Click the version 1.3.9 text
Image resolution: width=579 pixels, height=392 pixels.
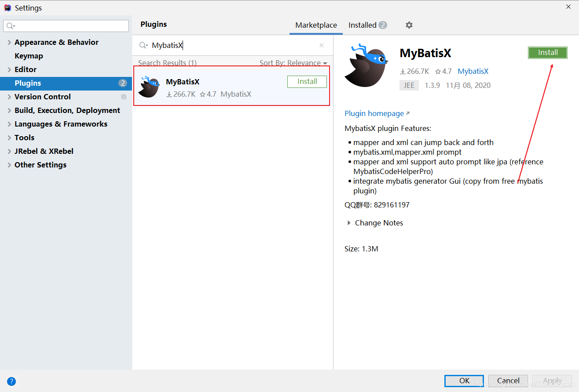coord(432,85)
